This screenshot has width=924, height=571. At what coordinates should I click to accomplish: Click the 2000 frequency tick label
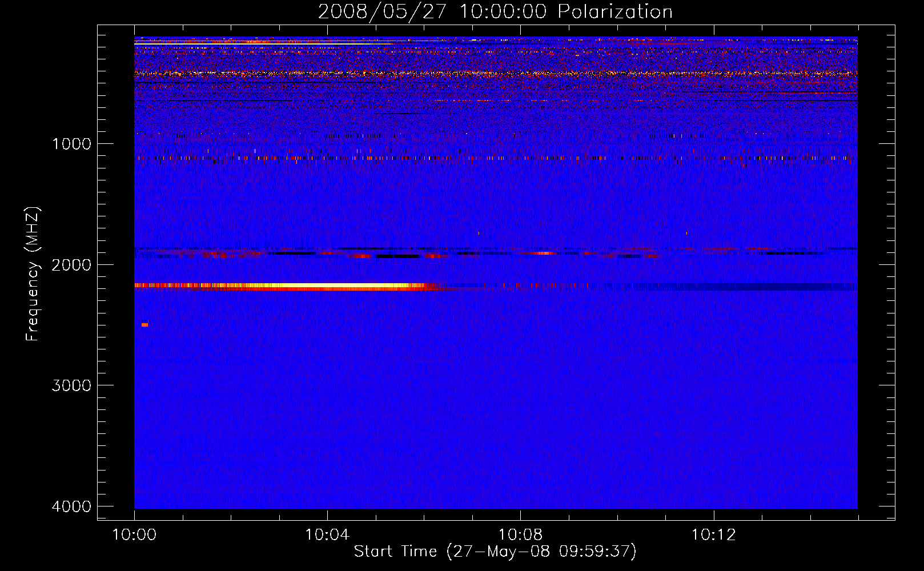point(71,264)
